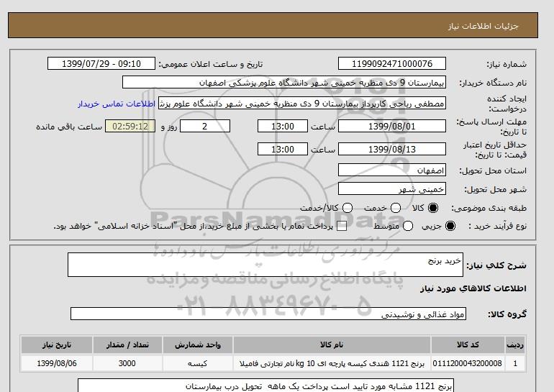Click the response deadline date 1399/08/01
The image size is (554, 392).
(x=392, y=126)
